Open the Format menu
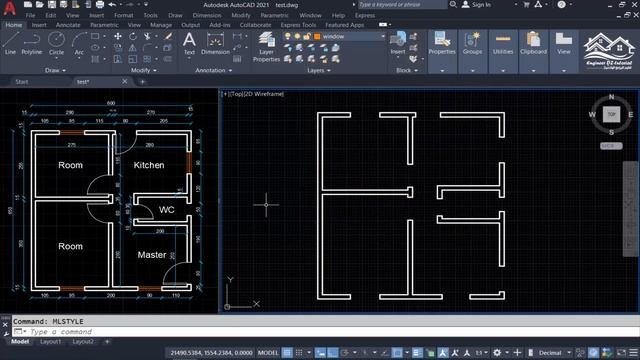This screenshot has width=640, height=360. tap(124, 16)
